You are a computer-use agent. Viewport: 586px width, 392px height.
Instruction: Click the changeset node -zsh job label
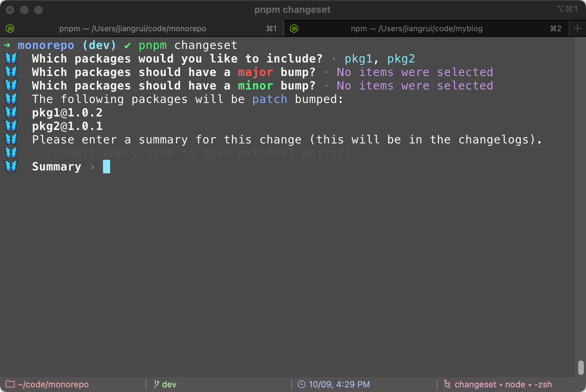(503, 385)
